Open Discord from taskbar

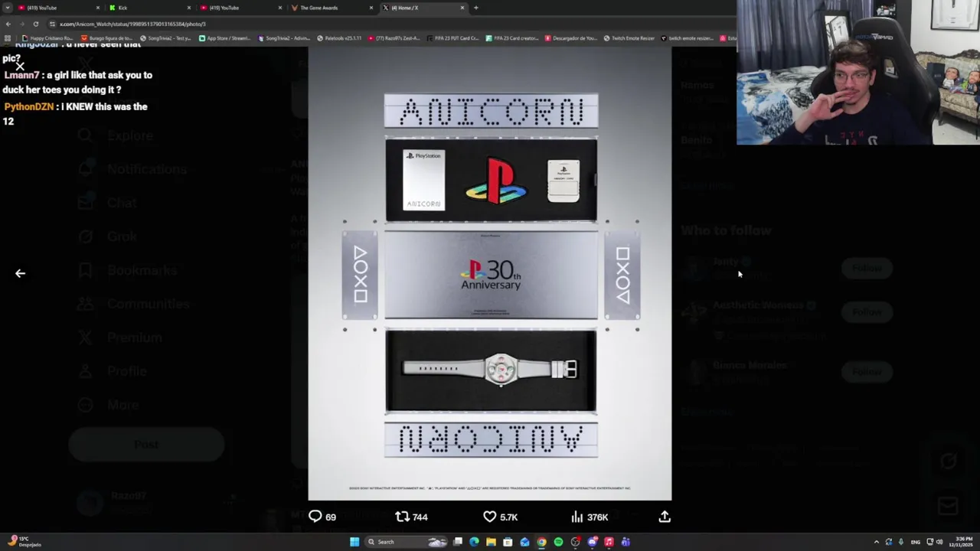(x=592, y=542)
